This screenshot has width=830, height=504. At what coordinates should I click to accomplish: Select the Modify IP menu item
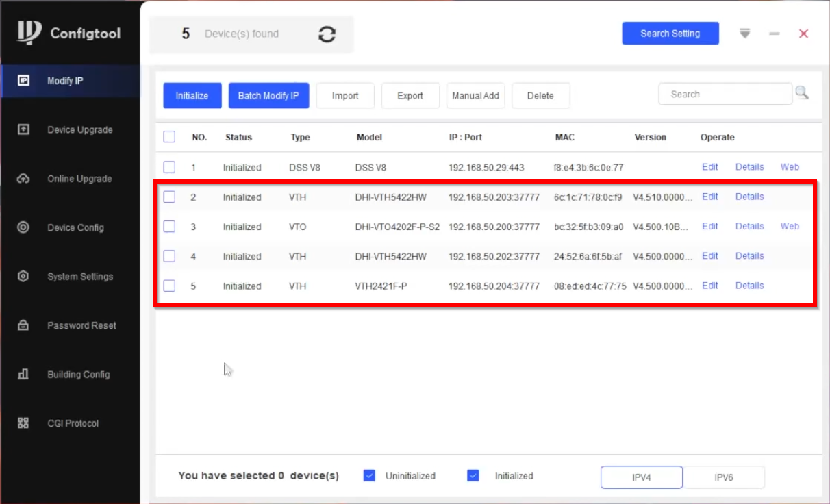coord(65,81)
